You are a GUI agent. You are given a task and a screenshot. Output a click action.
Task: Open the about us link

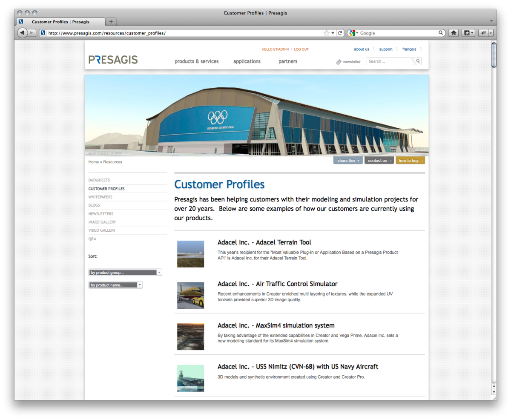(x=362, y=49)
